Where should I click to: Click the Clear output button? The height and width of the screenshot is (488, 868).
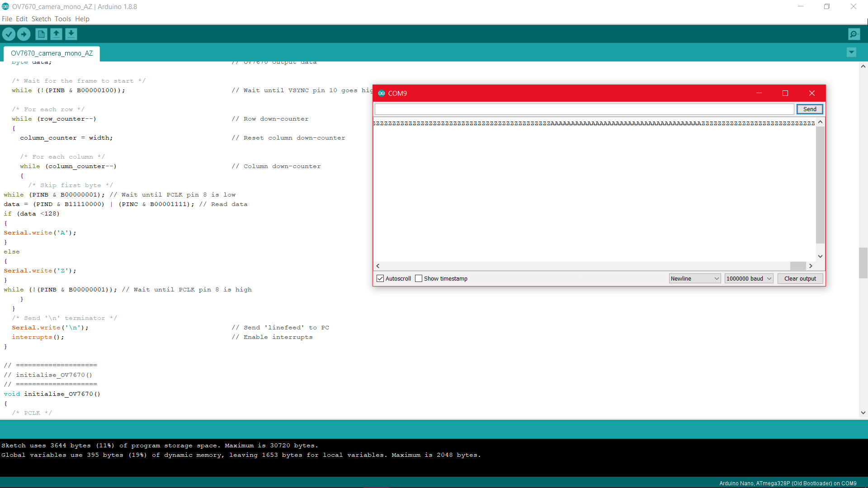point(800,278)
